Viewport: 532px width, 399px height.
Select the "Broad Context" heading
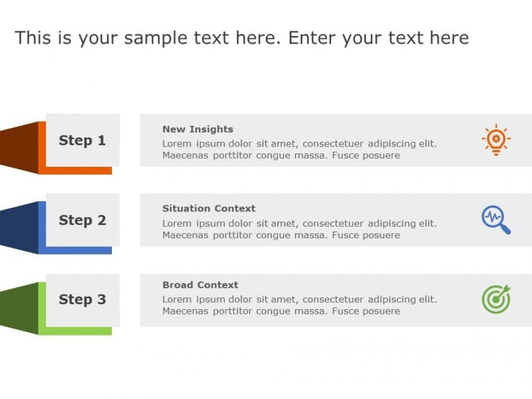click(200, 285)
